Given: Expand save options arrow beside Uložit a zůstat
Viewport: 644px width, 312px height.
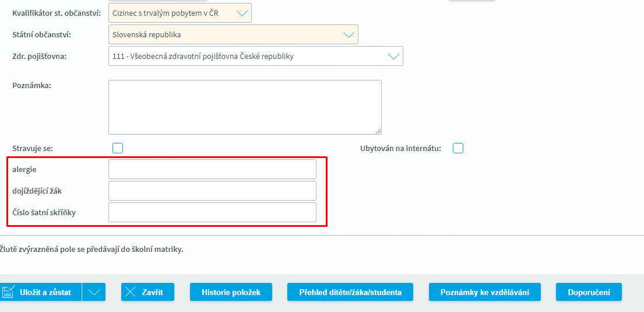Looking at the screenshot, I should pos(94,292).
